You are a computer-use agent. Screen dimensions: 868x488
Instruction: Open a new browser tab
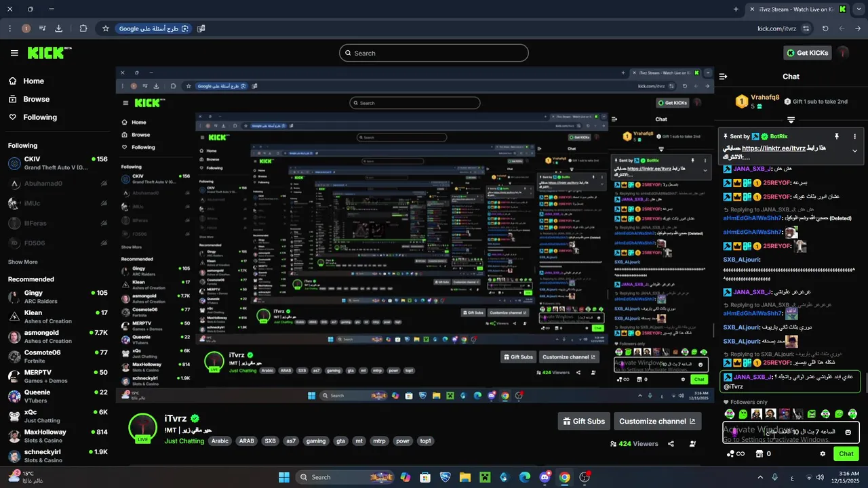point(736,9)
